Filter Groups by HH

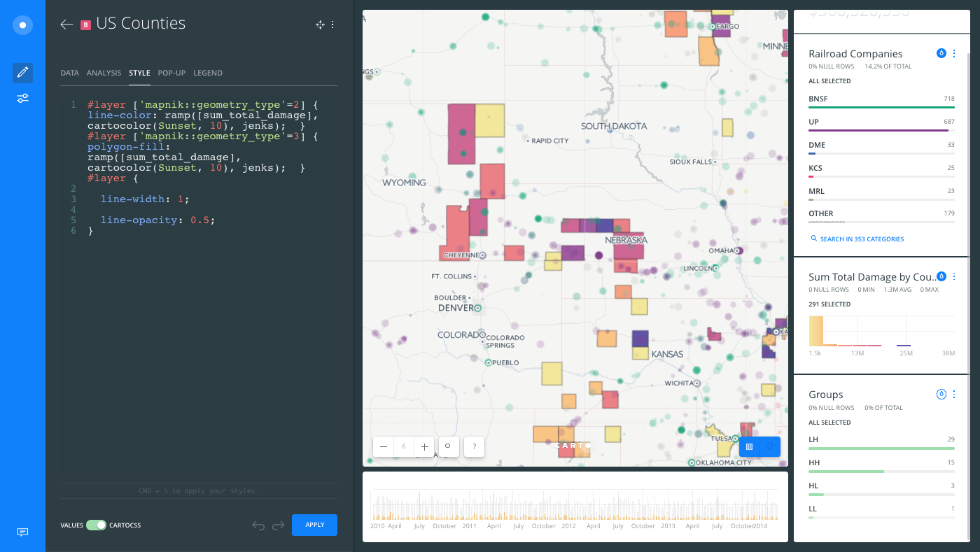click(881, 465)
